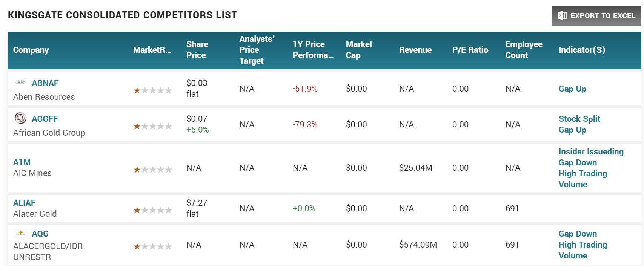Viewport: 644px width, 266px height.
Task: Click the ALACERGOLD logo icon beside AQG
Action: [20, 233]
